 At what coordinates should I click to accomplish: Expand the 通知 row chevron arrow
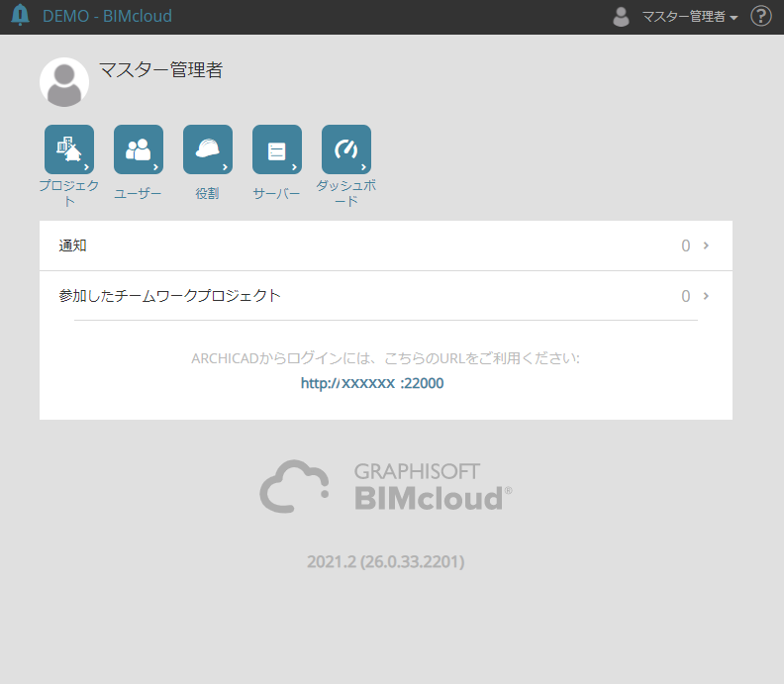pyautogui.click(x=706, y=245)
